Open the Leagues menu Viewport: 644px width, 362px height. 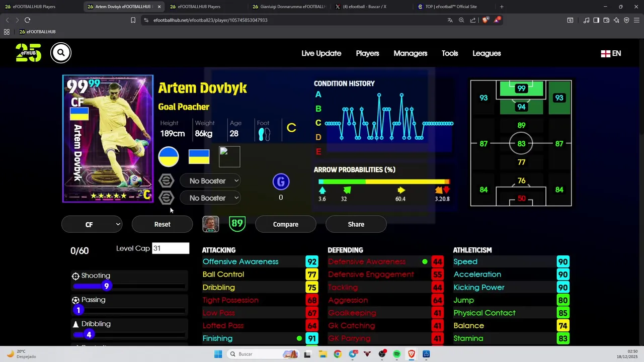[x=487, y=53]
